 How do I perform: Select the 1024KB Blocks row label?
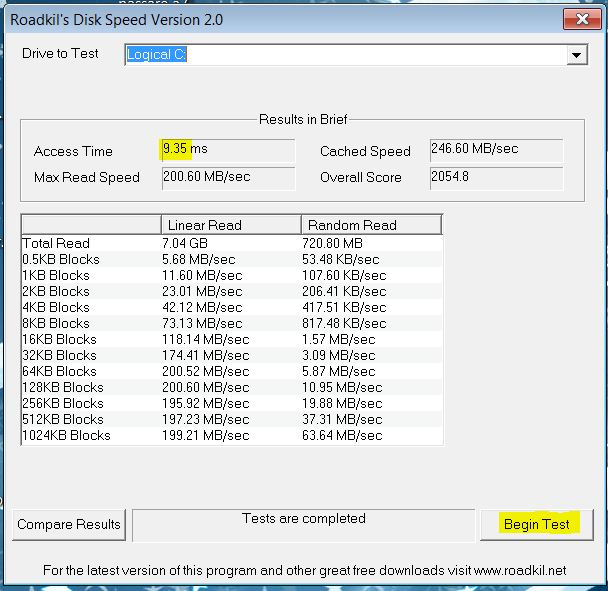(66, 435)
